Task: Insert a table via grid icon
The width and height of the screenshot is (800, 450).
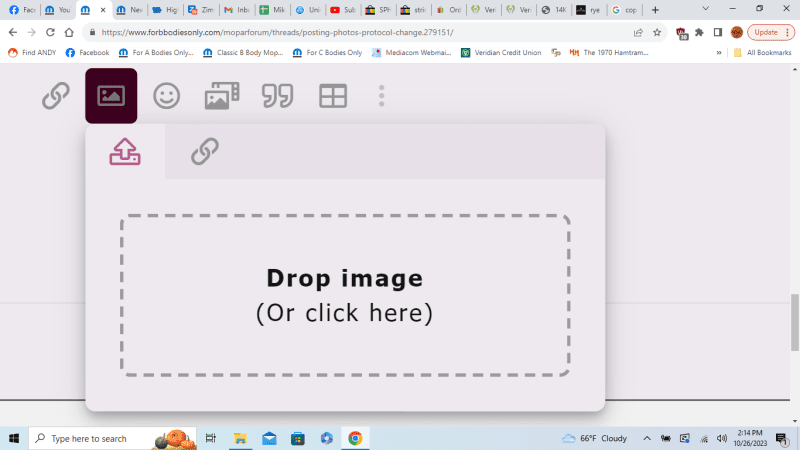Action: (x=333, y=96)
